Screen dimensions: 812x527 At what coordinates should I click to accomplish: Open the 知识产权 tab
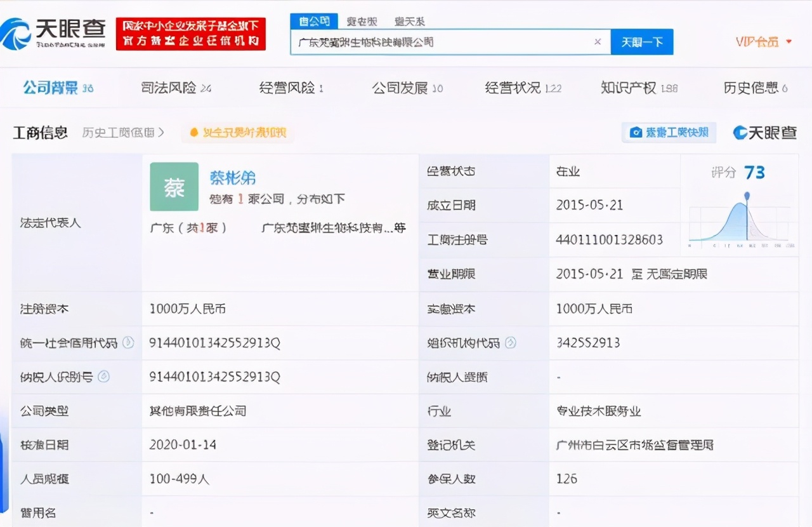(639, 88)
